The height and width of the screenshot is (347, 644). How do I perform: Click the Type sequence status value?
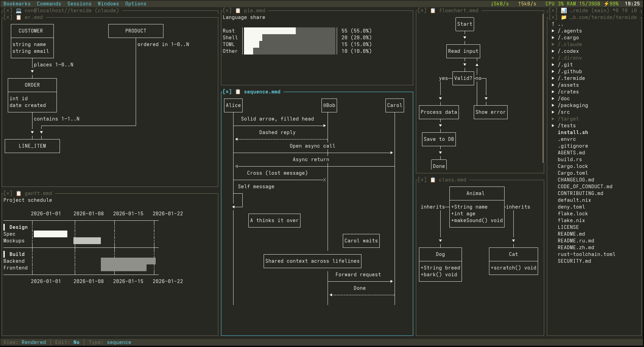click(119, 342)
